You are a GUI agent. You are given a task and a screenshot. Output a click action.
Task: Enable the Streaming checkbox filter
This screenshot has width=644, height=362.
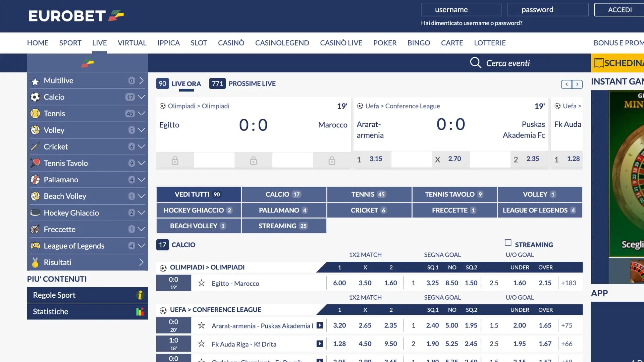click(508, 243)
